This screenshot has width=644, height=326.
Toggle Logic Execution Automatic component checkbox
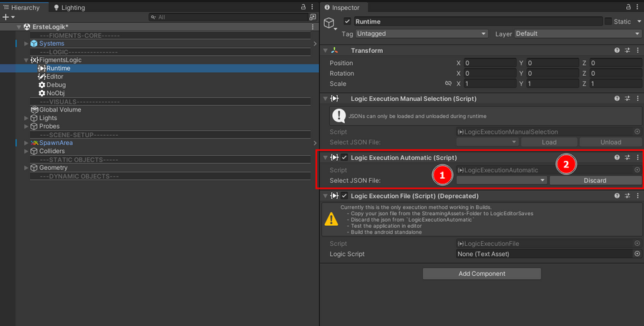[344, 158]
